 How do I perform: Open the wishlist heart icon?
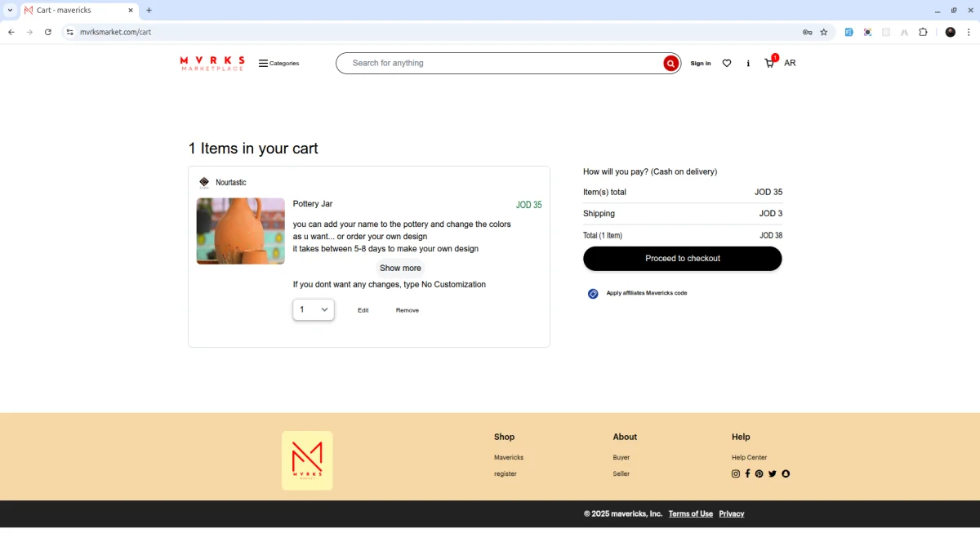tap(727, 63)
